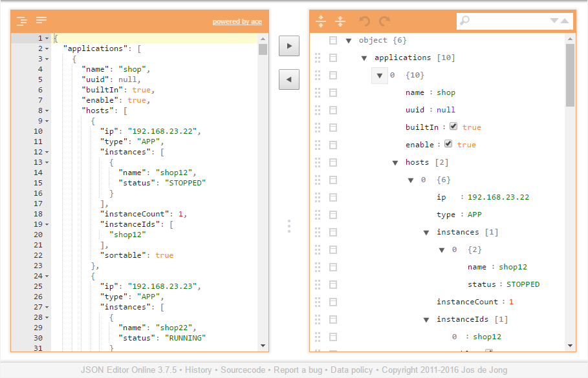Collapse hosts item 0 node
Image resolution: width=588 pixels, height=378 pixels.
411,180
